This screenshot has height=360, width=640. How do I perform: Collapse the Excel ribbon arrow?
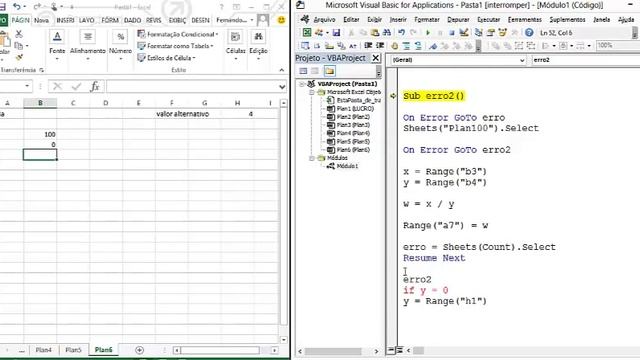[x=282, y=70]
